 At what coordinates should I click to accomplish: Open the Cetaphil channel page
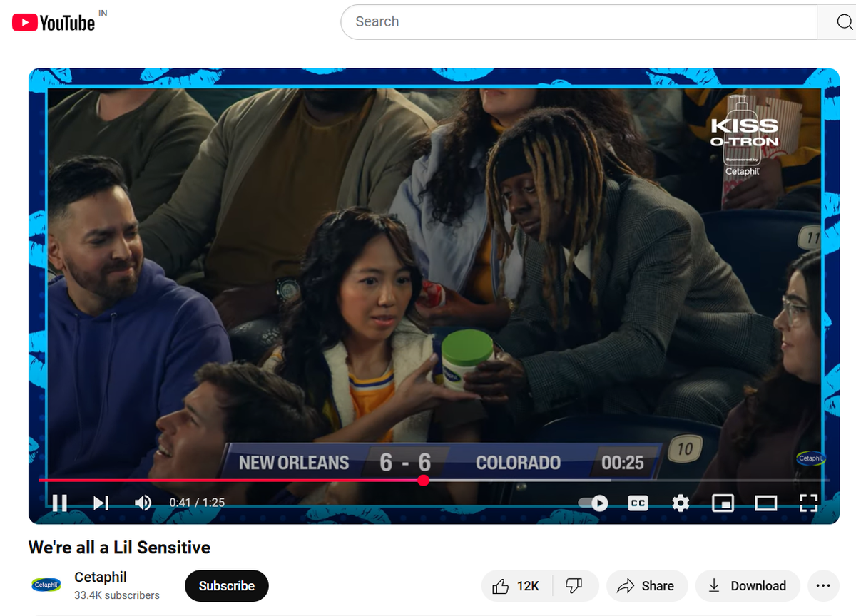99,577
